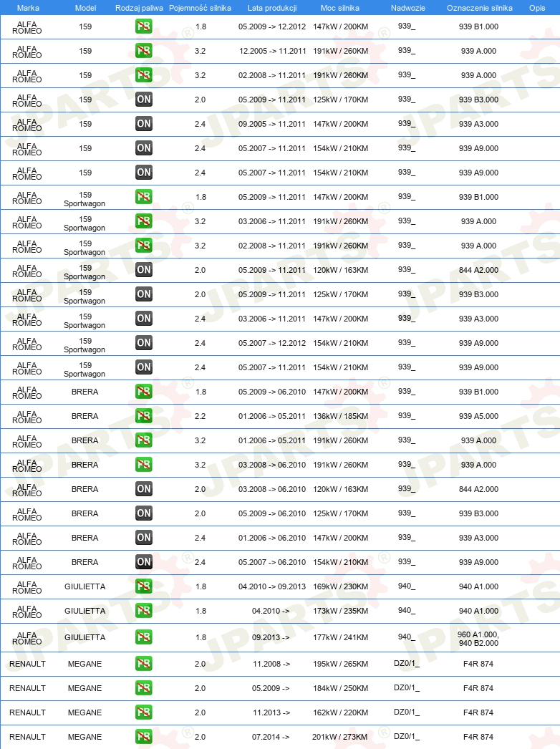Click ON diesel icon in 159 row dated 09.2005
The width and height of the screenshot is (560, 749).
click(144, 124)
